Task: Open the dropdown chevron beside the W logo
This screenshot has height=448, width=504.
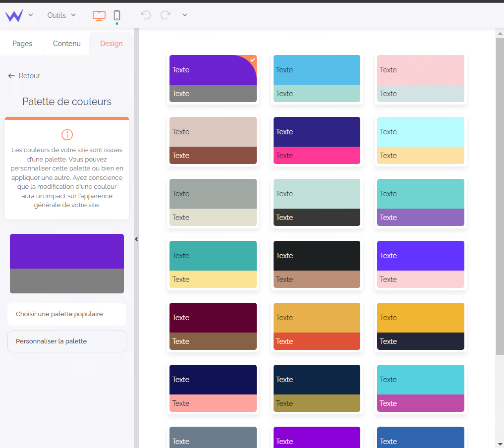Action: (30, 15)
